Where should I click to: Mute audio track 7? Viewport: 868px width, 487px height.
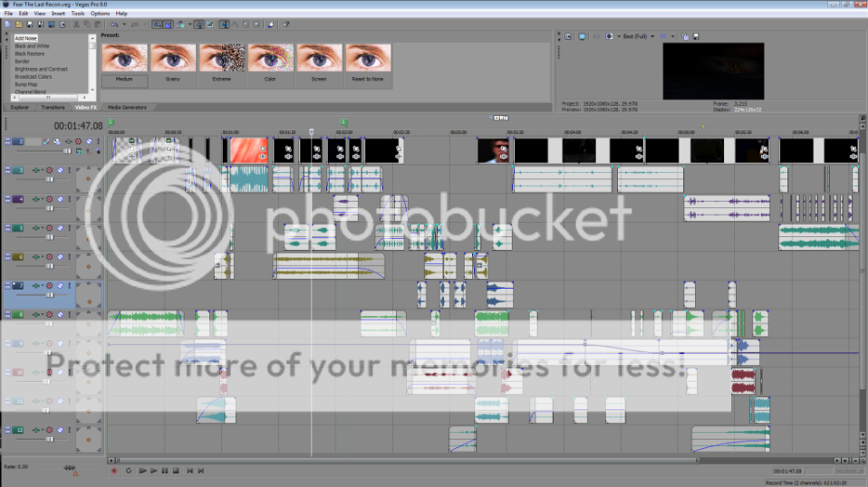pos(61,286)
